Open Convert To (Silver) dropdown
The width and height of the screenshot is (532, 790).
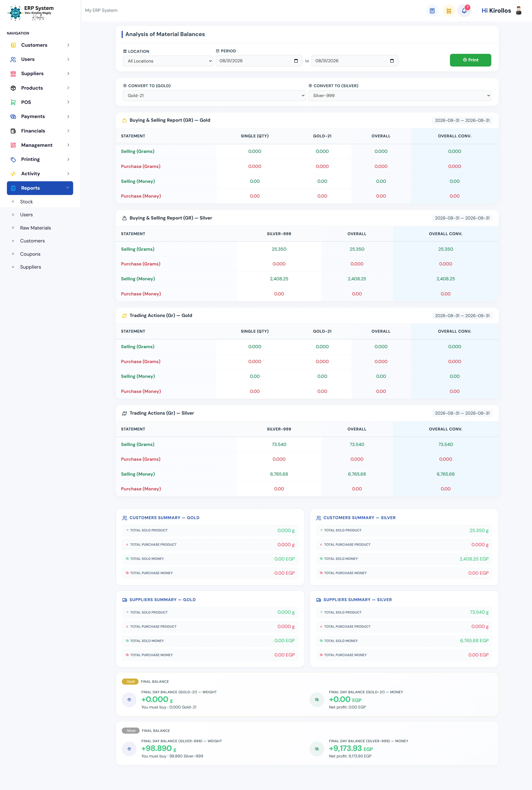point(400,95)
